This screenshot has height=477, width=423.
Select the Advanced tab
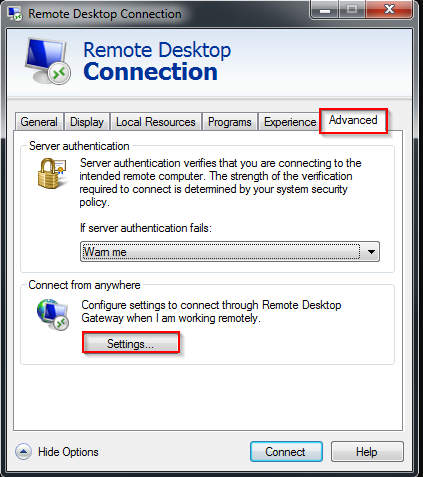[x=353, y=120]
